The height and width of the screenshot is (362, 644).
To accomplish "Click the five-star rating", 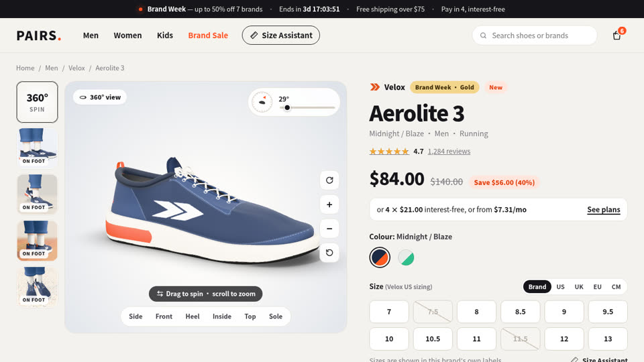I will pyautogui.click(x=389, y=152).
